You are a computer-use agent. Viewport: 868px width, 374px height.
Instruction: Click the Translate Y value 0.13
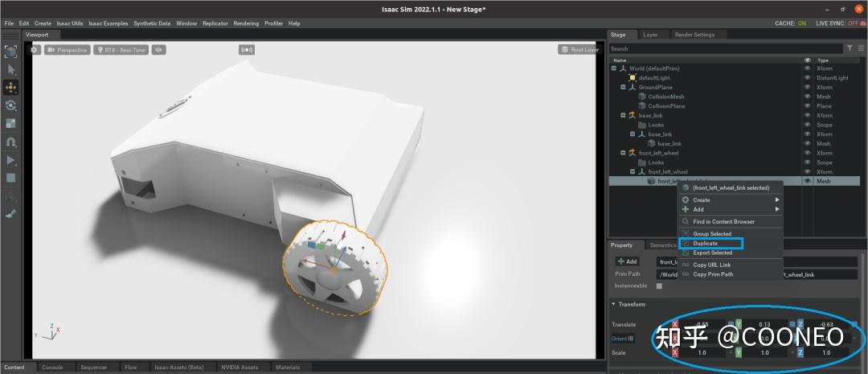point(764,324)
